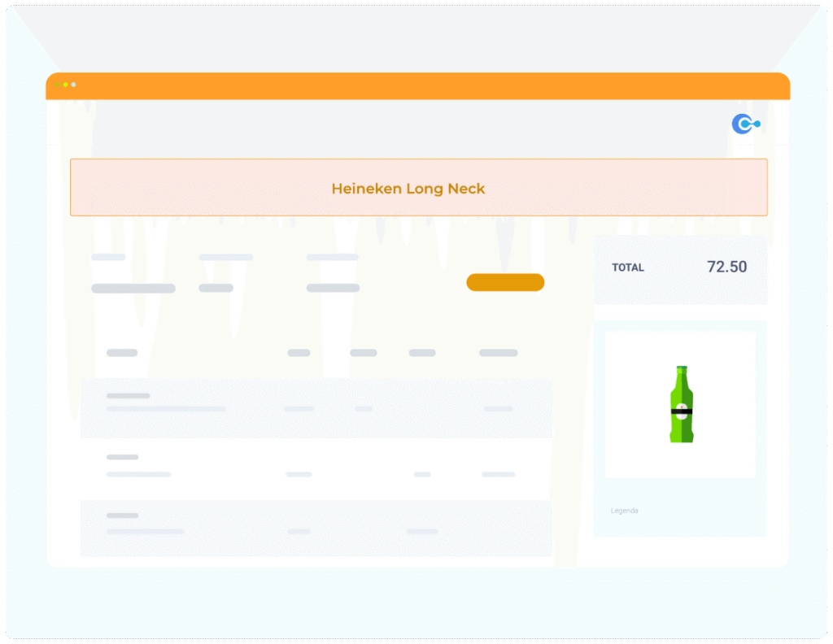Select the Heineken Long Neck banner
The width and height of the screenshot is (833, 644).
(x=419, y=187)
